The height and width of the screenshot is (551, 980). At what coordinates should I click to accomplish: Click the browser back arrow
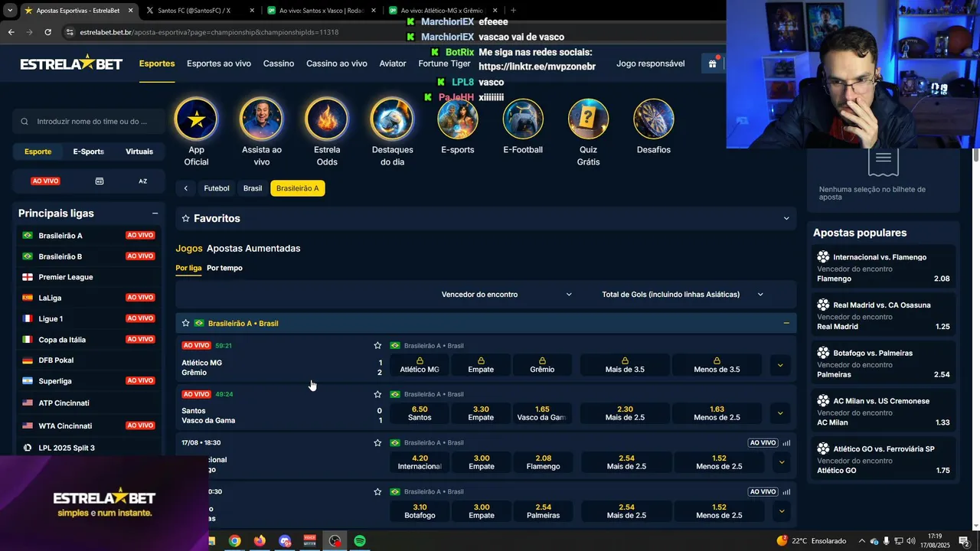[x=11, y=32]
